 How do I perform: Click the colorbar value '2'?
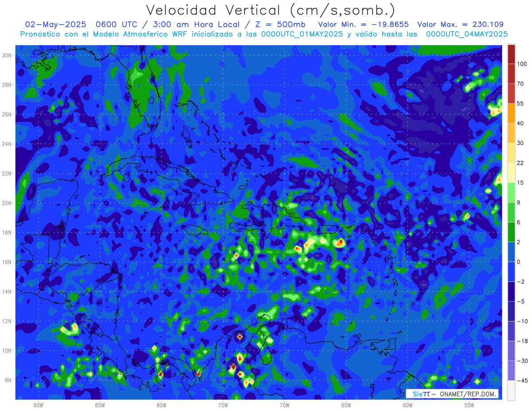click(519, 242)
